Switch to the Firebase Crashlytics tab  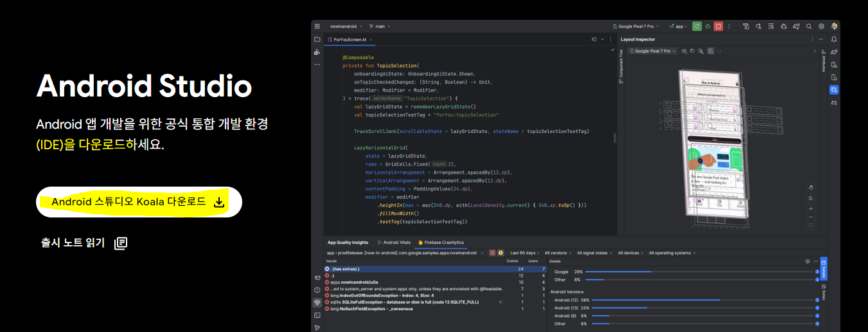[x=441, y=243]
